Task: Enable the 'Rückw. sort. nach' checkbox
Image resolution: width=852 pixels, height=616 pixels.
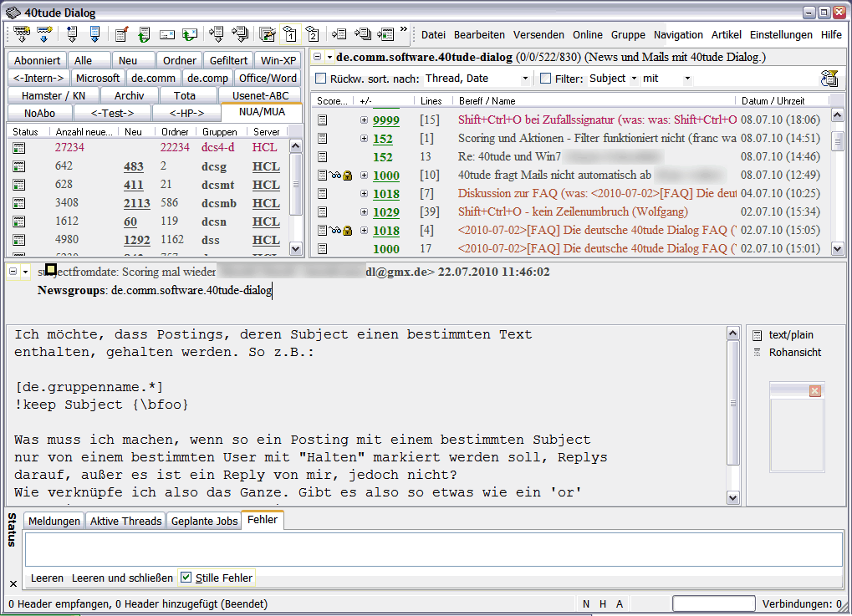Action: tap(321, 79)
